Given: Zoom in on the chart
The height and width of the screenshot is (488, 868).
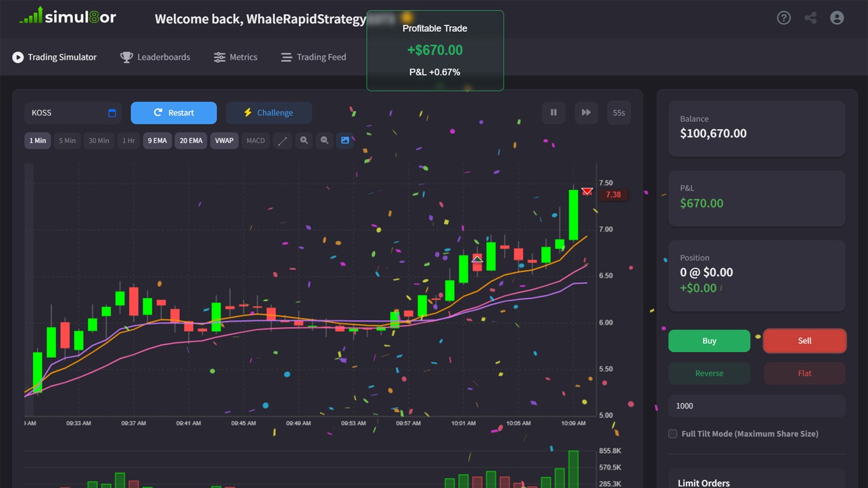Looking at the screenshot, I should coord(304,140).
